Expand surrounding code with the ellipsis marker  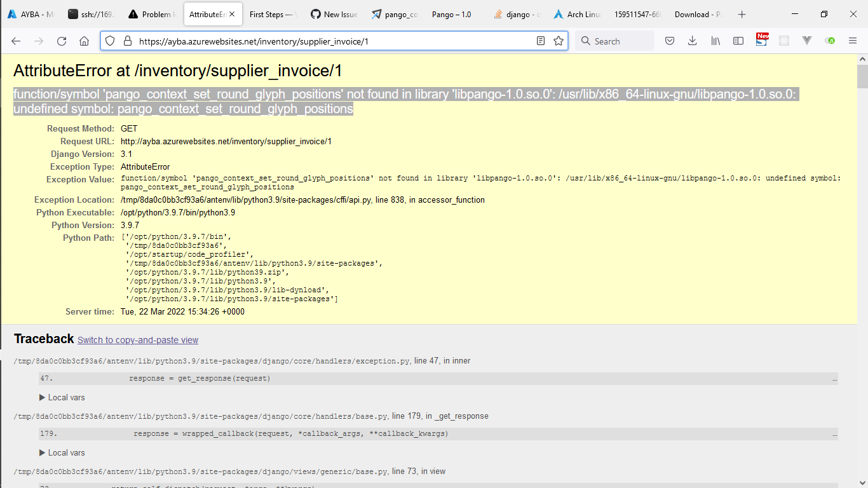click(x=835, y=379)
